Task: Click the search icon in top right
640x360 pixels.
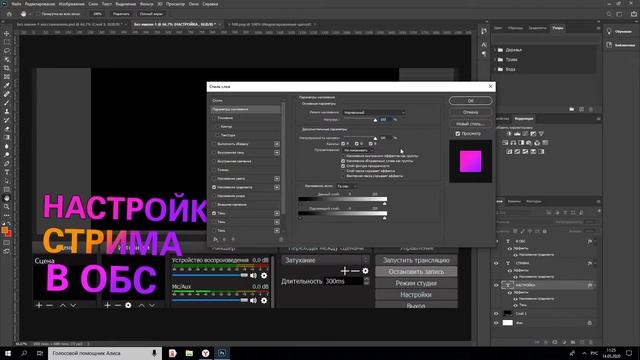Action: [x=609, y=14]
